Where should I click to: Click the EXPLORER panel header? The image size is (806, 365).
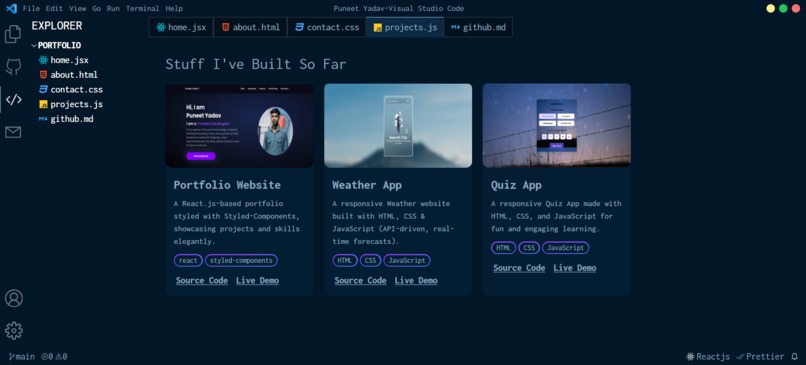57,26
